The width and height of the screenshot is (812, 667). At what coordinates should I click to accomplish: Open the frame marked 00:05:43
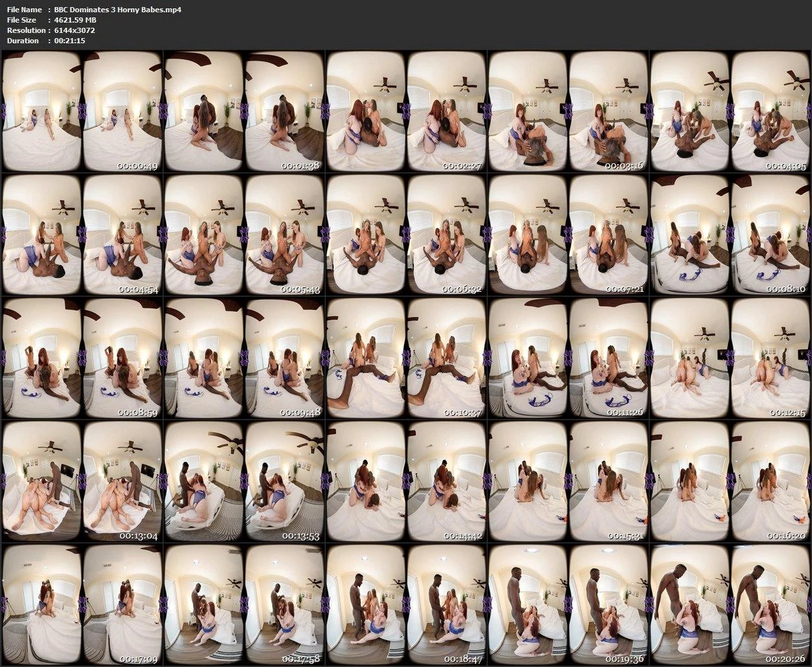click(244, 234)
